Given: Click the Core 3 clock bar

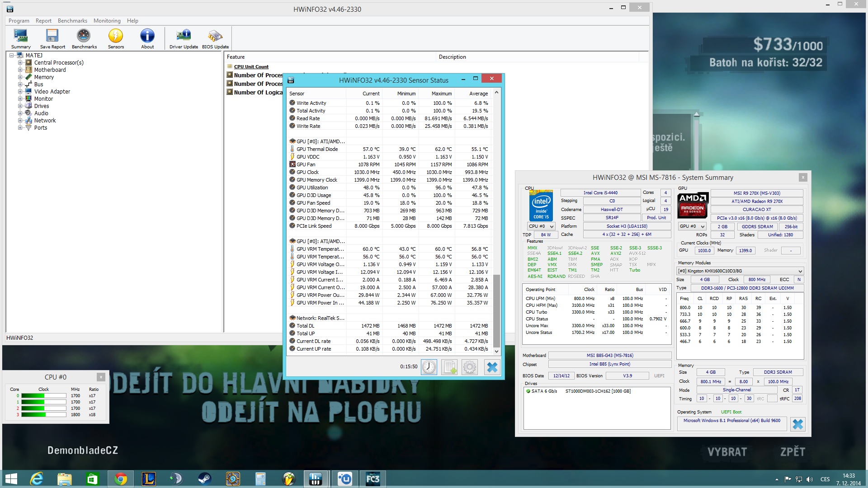Looking at the screenshot, I should click(43, 415).
